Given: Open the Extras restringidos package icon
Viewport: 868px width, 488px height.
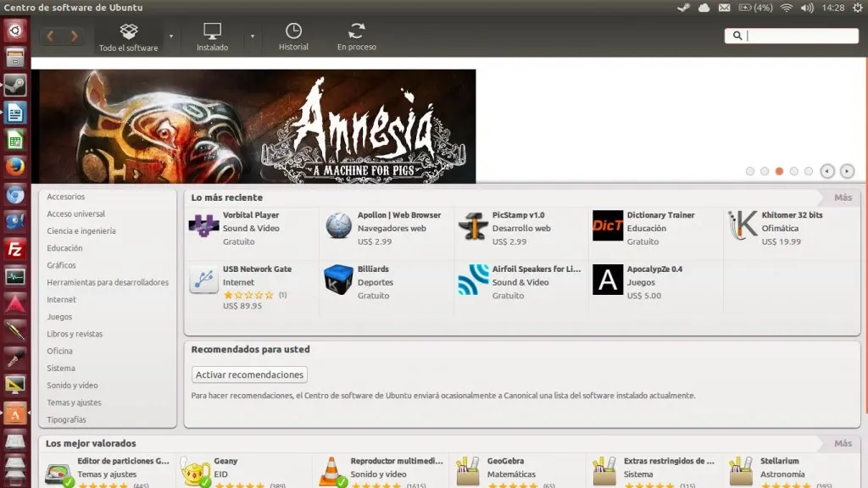Looking at the screenshot, I should click(604, 473).
